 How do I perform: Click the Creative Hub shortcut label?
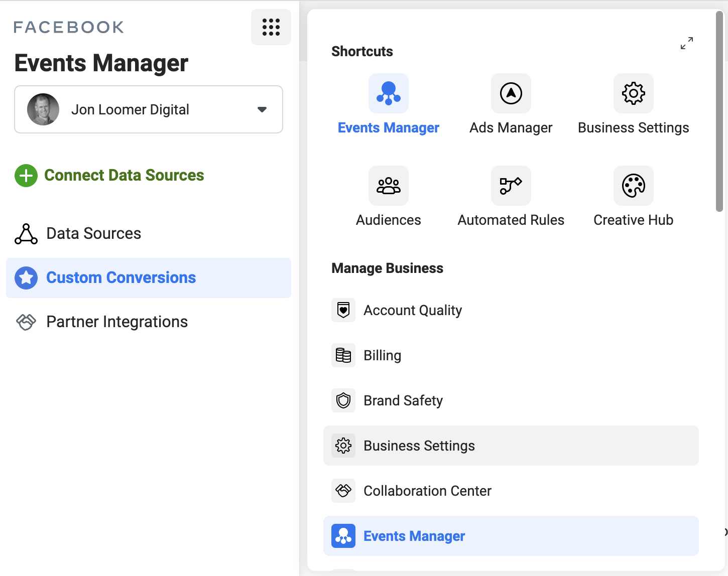tap(634, 220)
